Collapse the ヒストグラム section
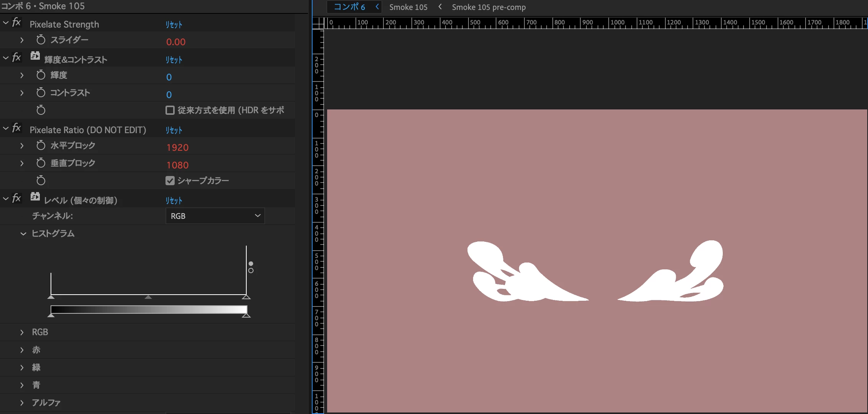The height and width of the screenshot is (414, 868). (23, 234)
